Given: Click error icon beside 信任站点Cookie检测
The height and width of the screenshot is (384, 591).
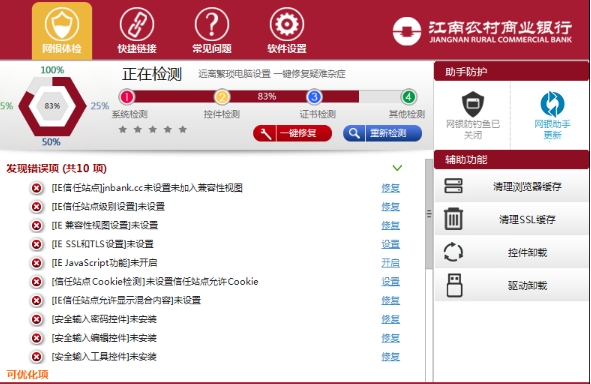Looking at the screenshot, I should tap(37, 281).
